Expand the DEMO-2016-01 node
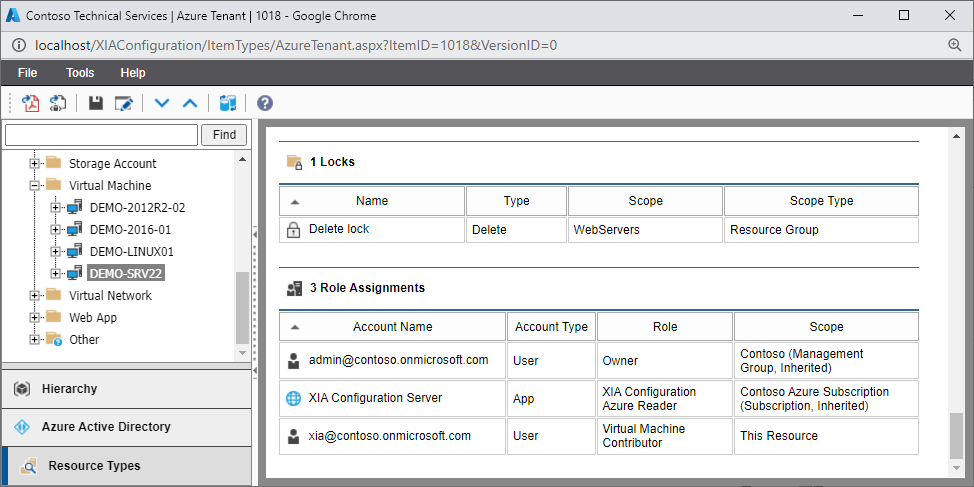The height and width of the screenshot is (487, 974). (x=56, y=230)
